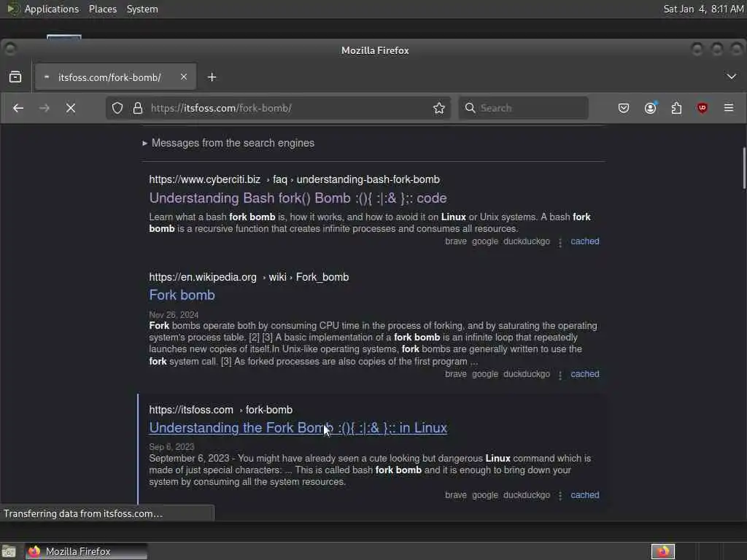This screenshot has height=560, width=747.
Task: Open the Firefox account icon
Action: 650,108
